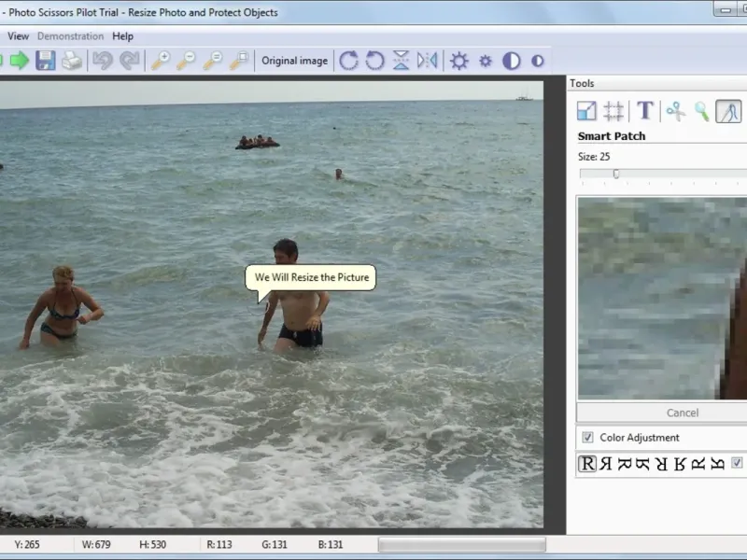Click the Size slider handle

click(616, 174)
